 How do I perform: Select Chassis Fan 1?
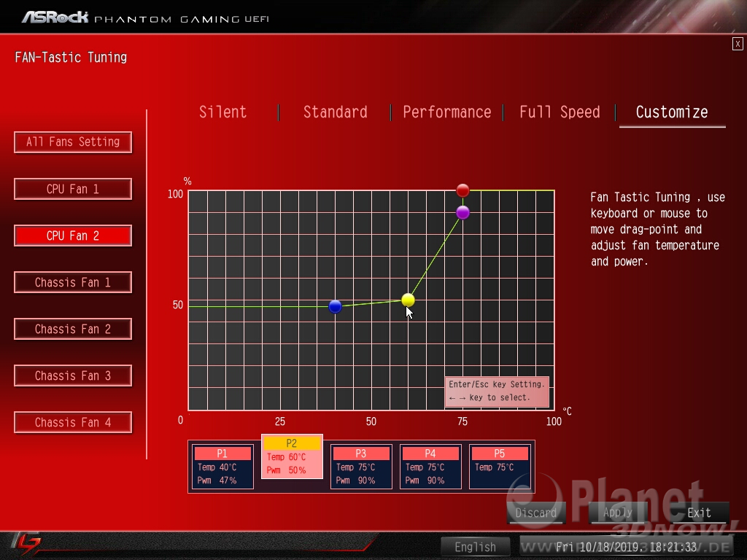point(73,282)
